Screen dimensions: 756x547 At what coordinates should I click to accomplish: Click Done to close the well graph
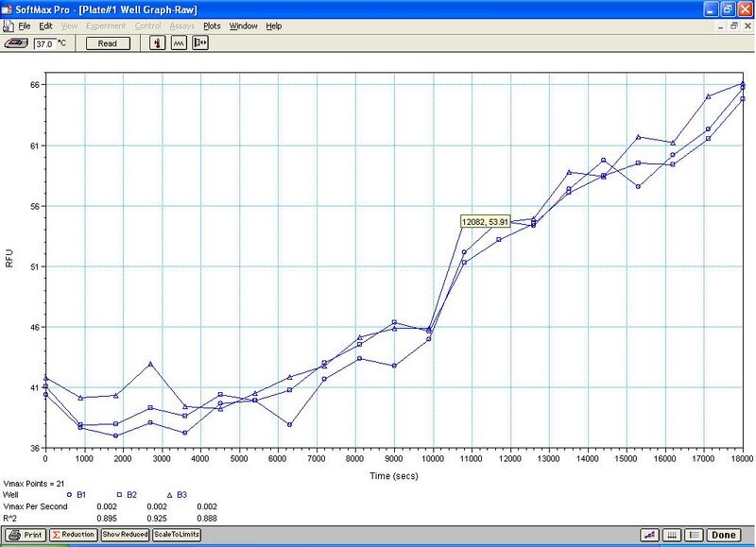723,535
